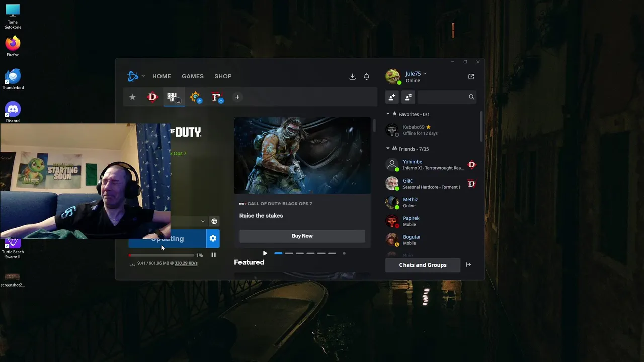The height and width of the screenshot is (362, 644).
Task: Open Thunderbird desktop shortcut
Action: (x=13, y=79)
